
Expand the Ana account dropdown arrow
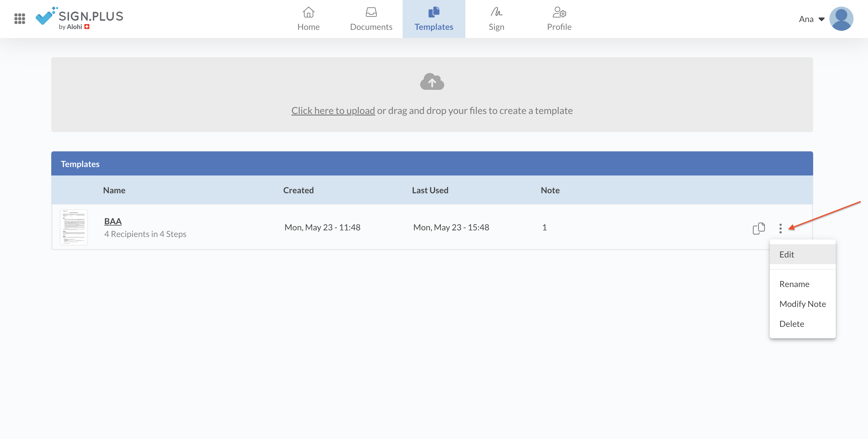coord(822,19)
